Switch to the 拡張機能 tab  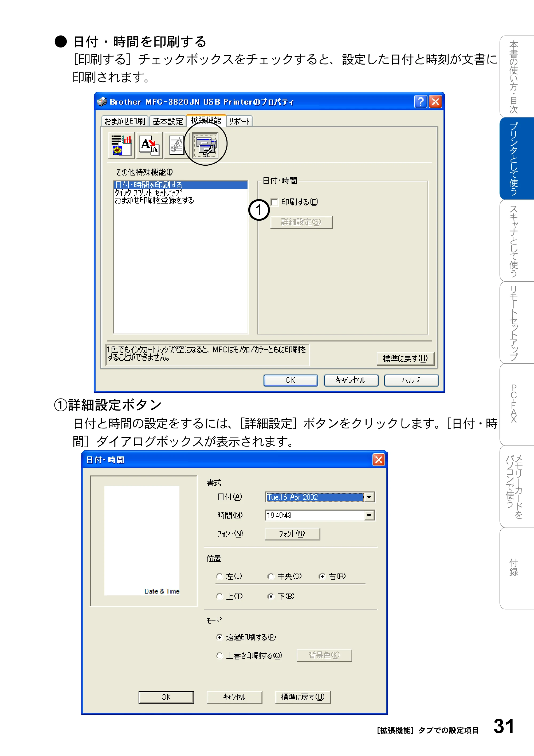pyautogui.click(x=206, y=120)
